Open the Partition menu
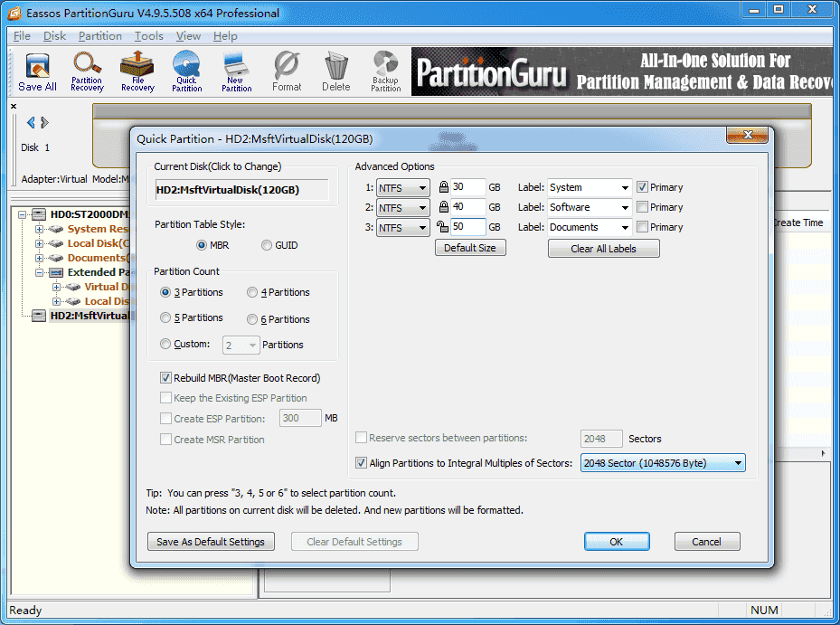This screenshot has height=625, width=840. point(100,36)
